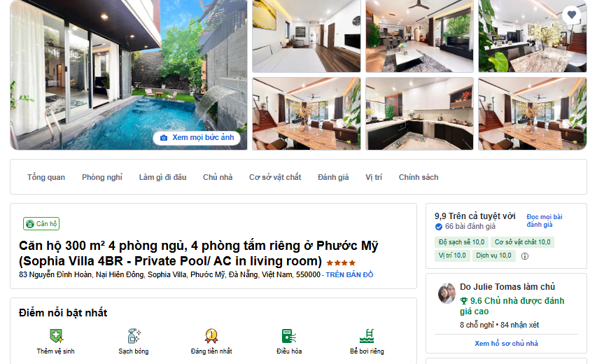
Task: Open the Tổng quan tab
Action: (x=46, y=177)
